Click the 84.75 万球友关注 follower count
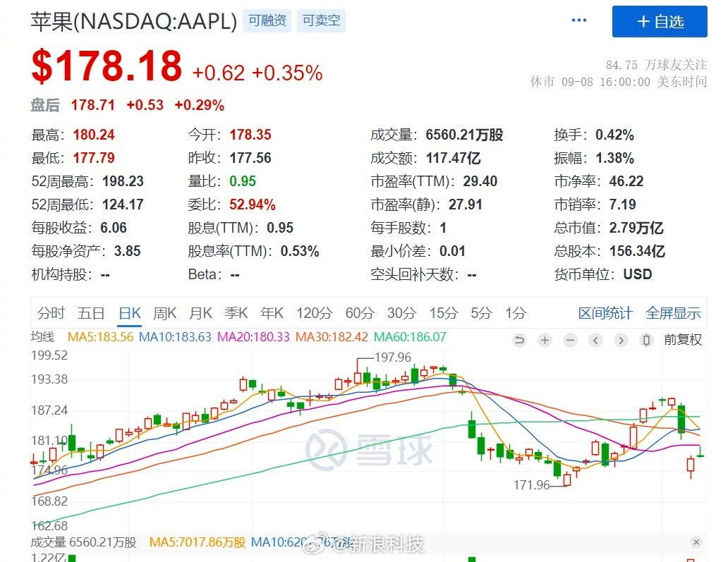The width and height of the screenshot is (728, 562). (656, 64)
